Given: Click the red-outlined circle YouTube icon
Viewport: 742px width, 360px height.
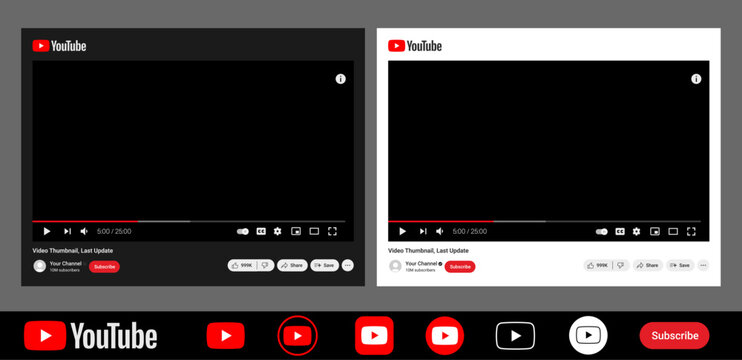Looking at the screenshot, I should pos(298,335).
